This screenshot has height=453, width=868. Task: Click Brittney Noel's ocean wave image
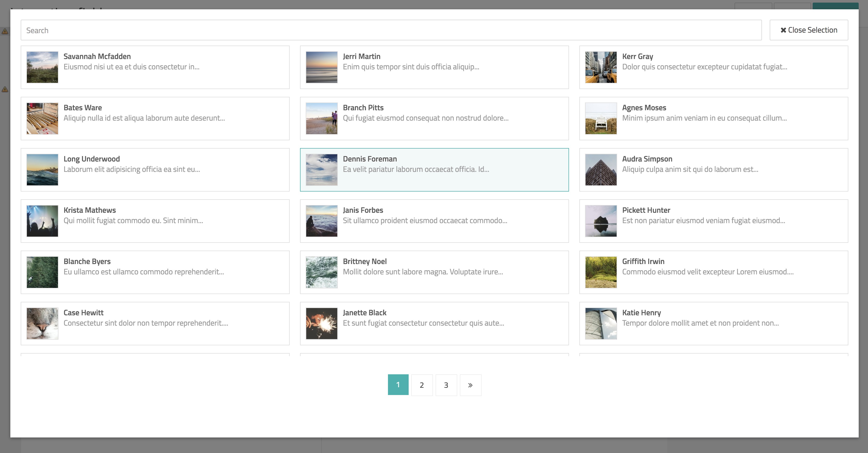click(321, 272)
